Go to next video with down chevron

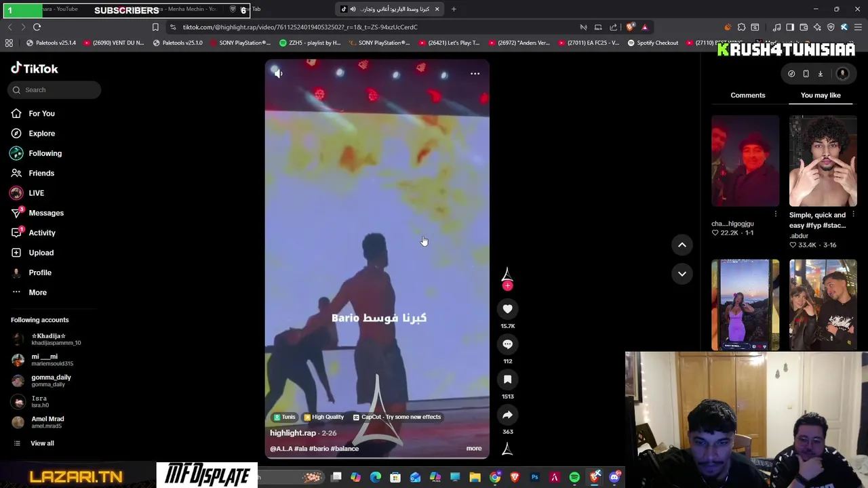coord(682,274)
